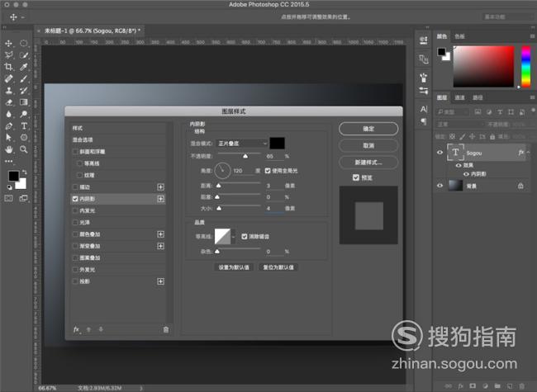Screen dimensions: 537x392
Task: Toggle 使用全局光 (Use Global Light) checkbox
Action: point(268,170)
